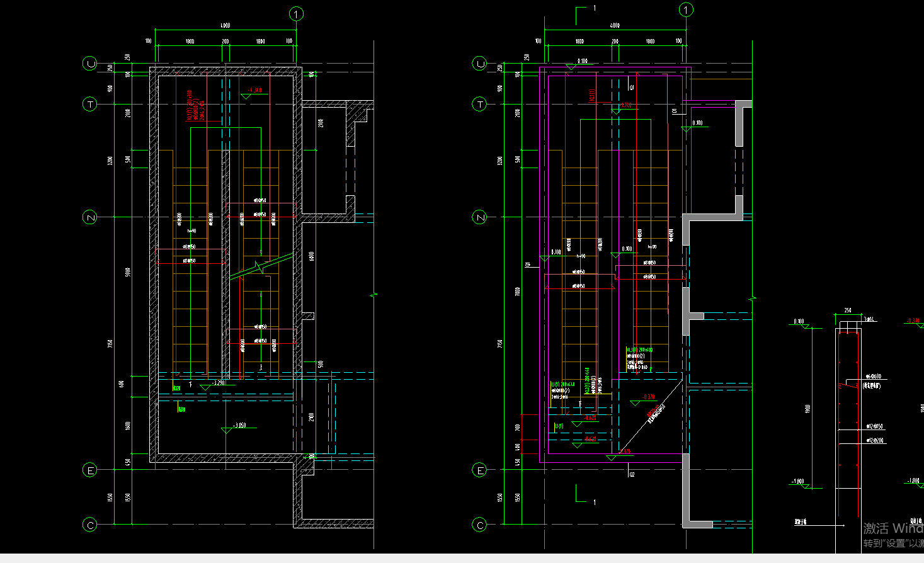Click axis bubble N beside the right plan

(480, 217)
